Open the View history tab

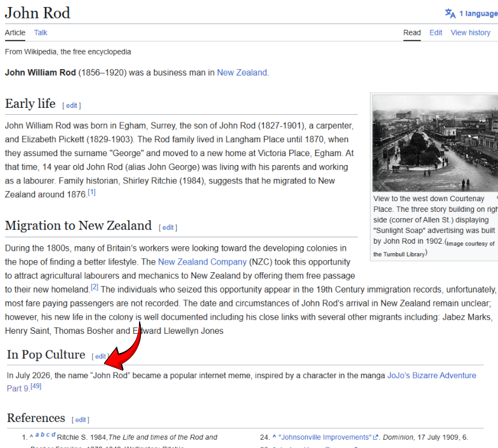470,33
